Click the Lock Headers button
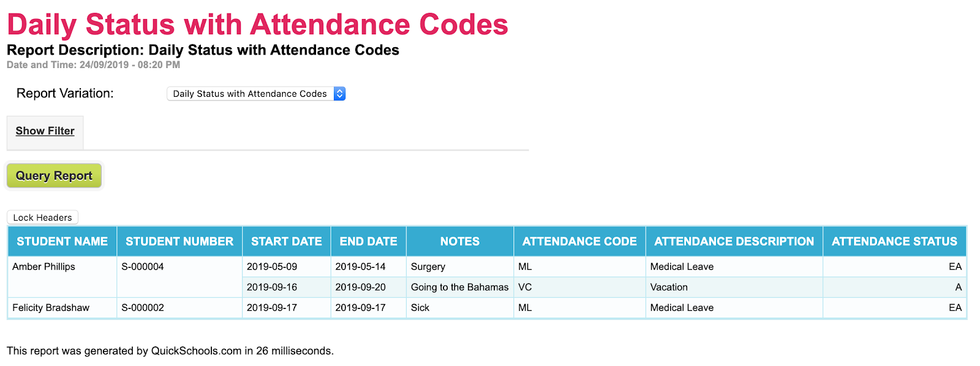Image resolution: width=980 pixels, height=366 pixels. tap(42, 218)
